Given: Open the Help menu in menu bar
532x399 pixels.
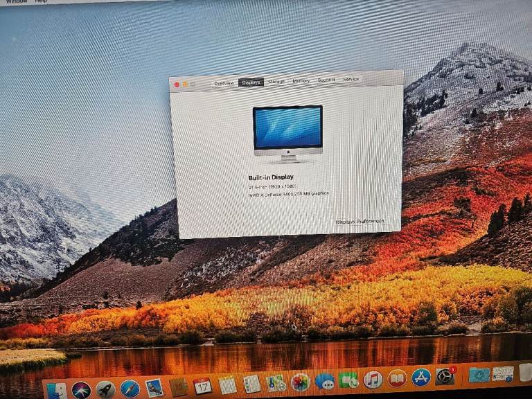Looking at the screenshot, I should click(42, 1).
